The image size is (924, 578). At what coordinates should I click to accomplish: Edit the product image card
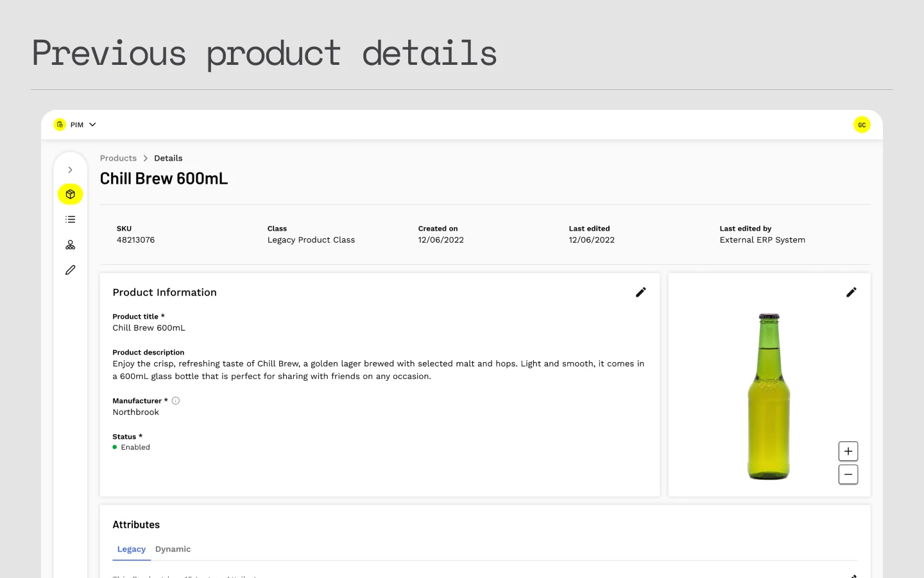point(851,292)
